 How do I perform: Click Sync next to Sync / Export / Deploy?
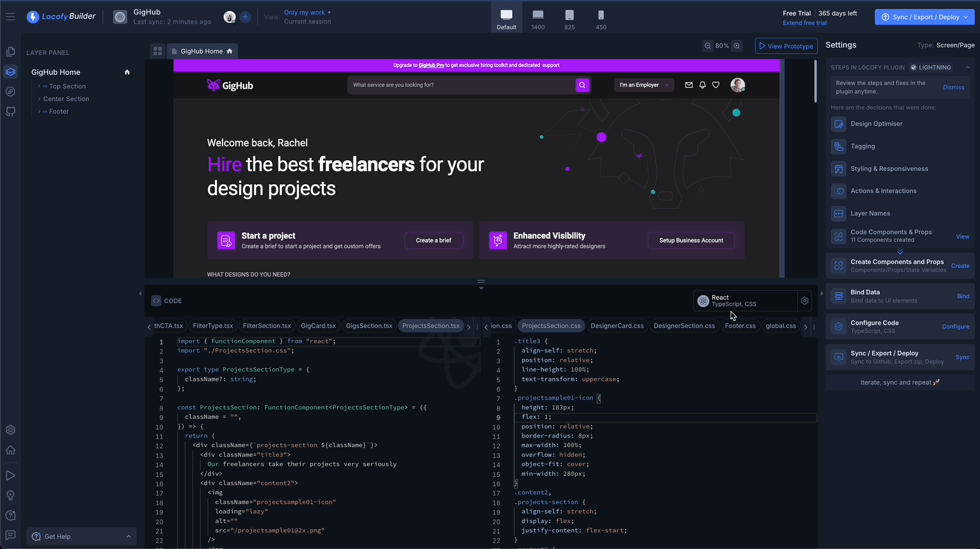(962, 357)
